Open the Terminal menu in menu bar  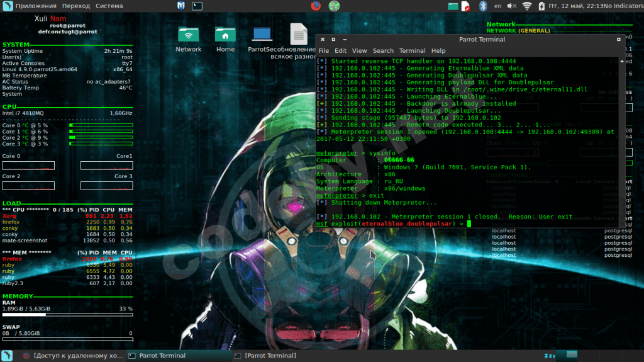(x=412, y=50)
